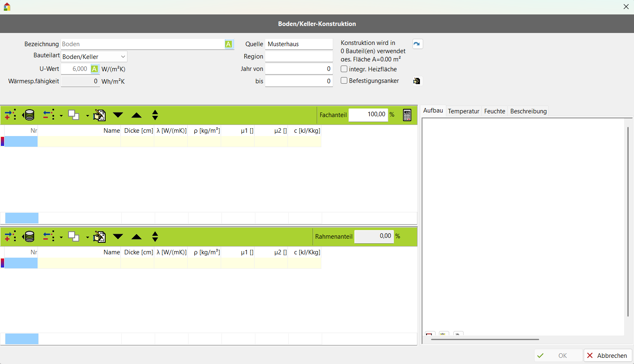The height and width of the screenshot is (364, 634).
Task: Click the text '0 Bauteil(en) verwendet'
Action: (373, 51)
